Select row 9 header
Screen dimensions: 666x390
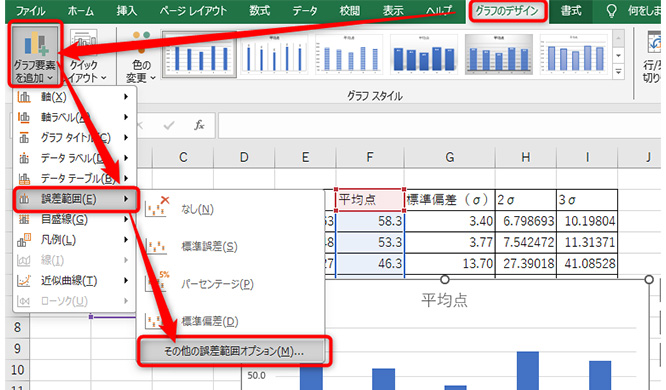coord(17,348)
